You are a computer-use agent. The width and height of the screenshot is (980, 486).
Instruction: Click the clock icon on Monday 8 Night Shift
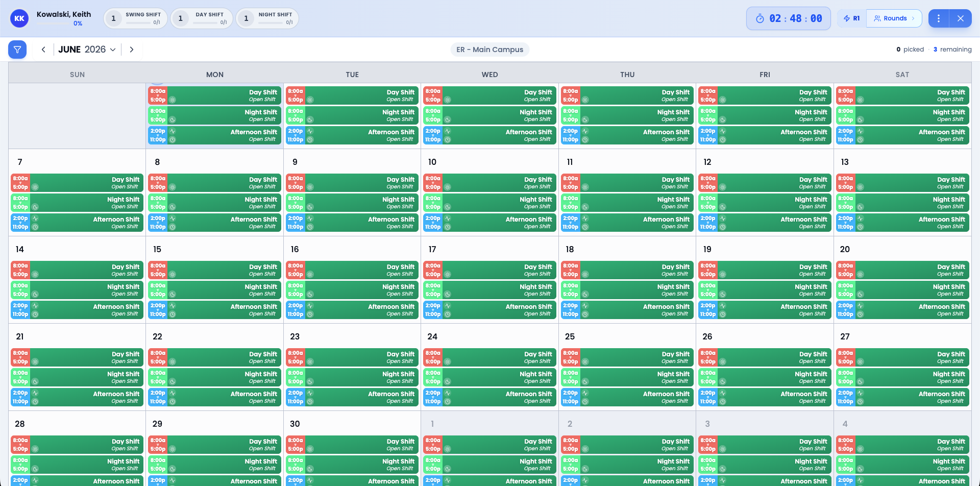tap(173, 207)
